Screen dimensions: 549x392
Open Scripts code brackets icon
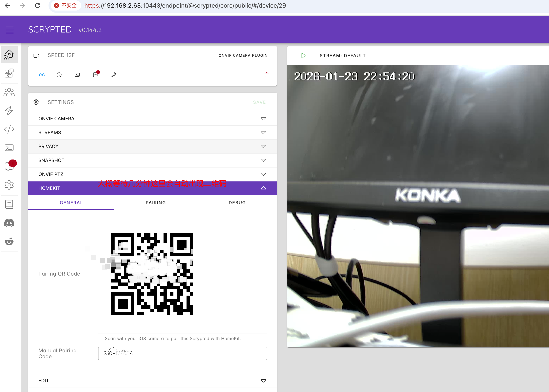click(x=9, y=129)
